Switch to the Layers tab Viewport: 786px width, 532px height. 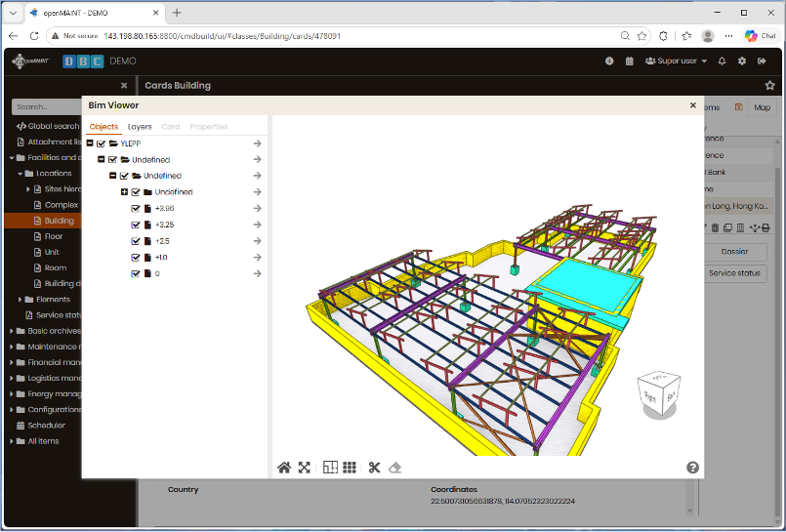(x=140, y=127)
